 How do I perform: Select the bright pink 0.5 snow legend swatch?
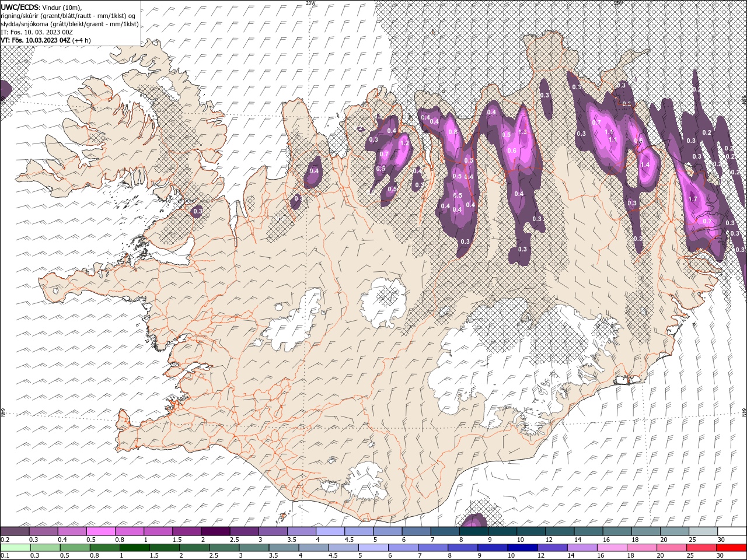[100, 531]
